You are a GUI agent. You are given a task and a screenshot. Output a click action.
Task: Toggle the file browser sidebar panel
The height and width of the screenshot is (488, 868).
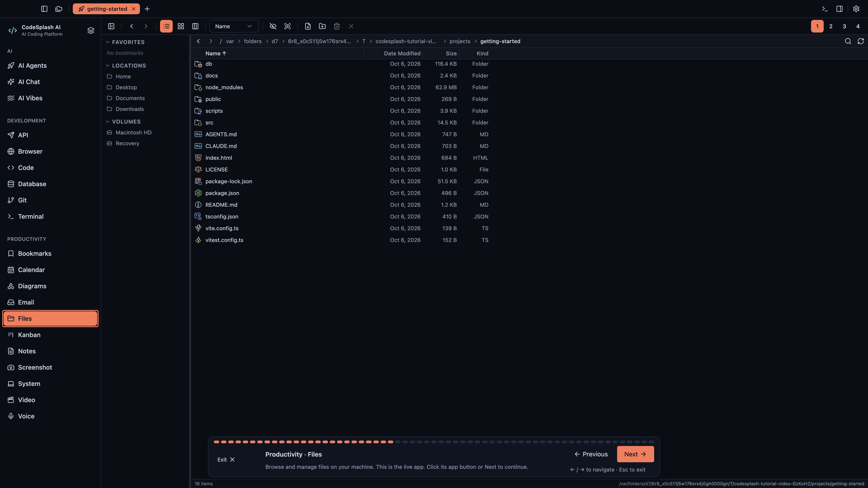point(111,26)
